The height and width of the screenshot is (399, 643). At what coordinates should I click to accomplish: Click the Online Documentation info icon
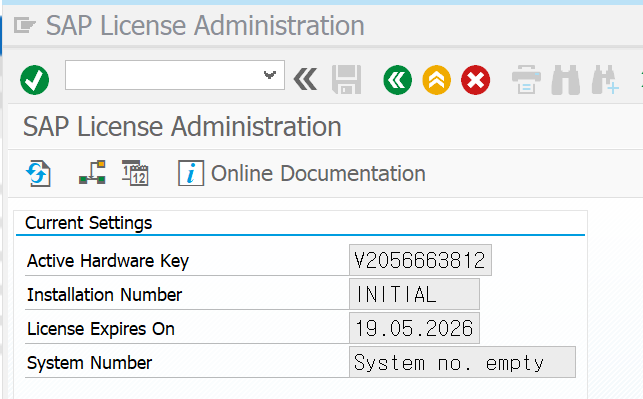pyautogui.click(x=191, y=173)
